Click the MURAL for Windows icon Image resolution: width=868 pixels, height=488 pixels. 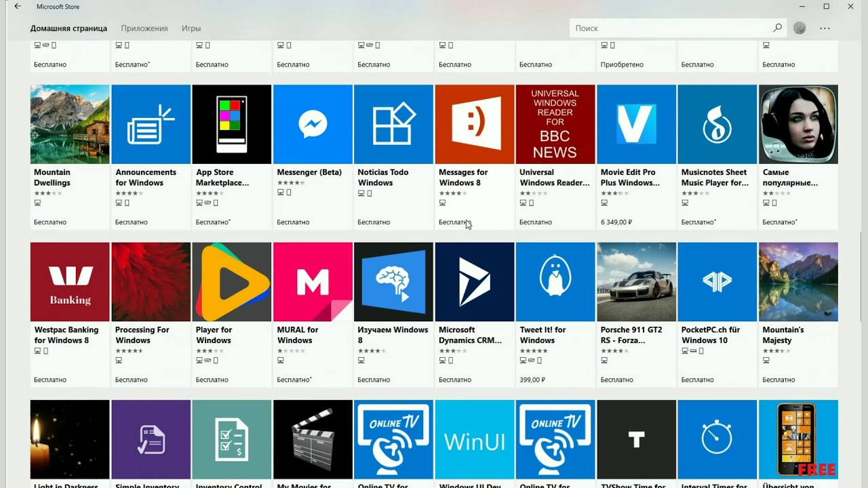pos(313,282)
